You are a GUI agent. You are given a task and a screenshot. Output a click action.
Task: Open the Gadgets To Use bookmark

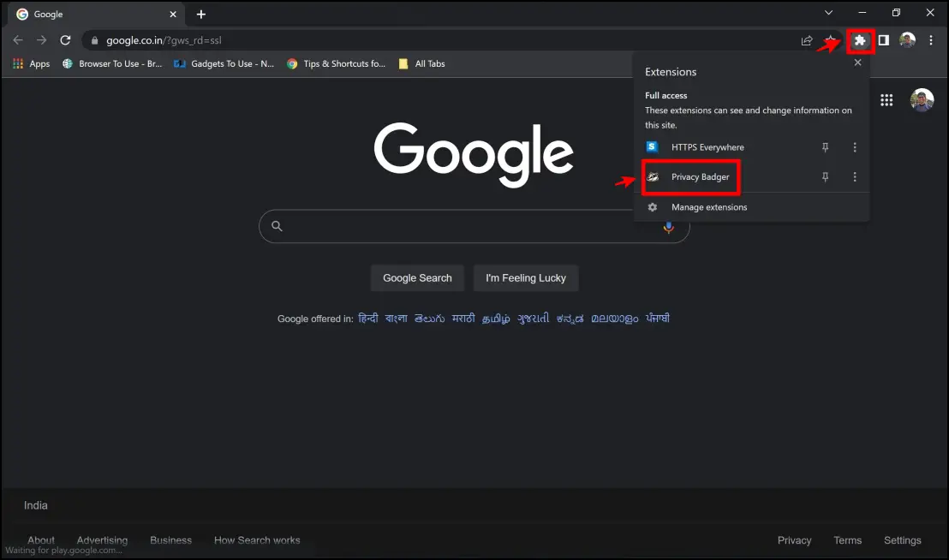[x=224, y=63]
